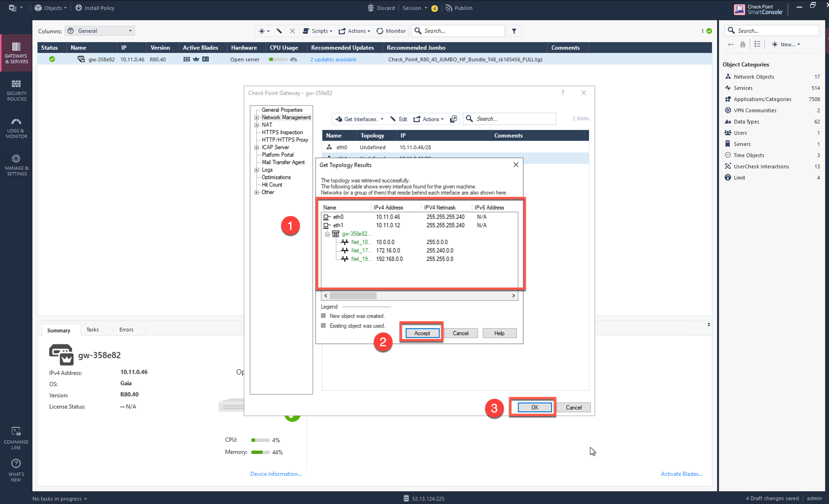This screenshot has height=504, width=829.
Task: Click the filter funnel icon
Action: (x=514, y=31)
